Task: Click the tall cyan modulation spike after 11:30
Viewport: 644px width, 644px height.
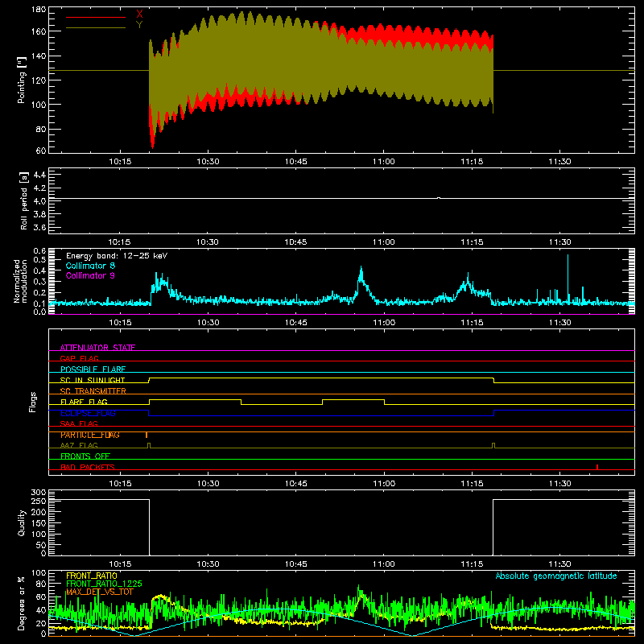Action: point(568,278)
